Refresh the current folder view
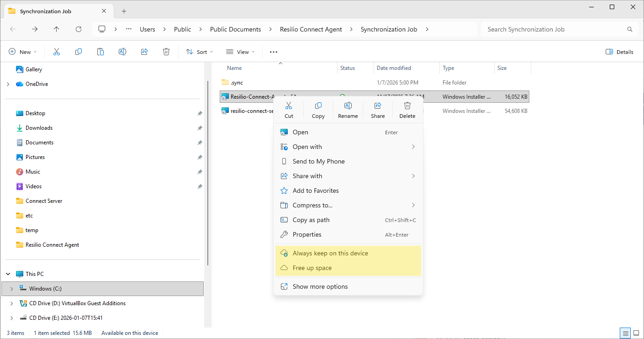 [x=79, y=29]
